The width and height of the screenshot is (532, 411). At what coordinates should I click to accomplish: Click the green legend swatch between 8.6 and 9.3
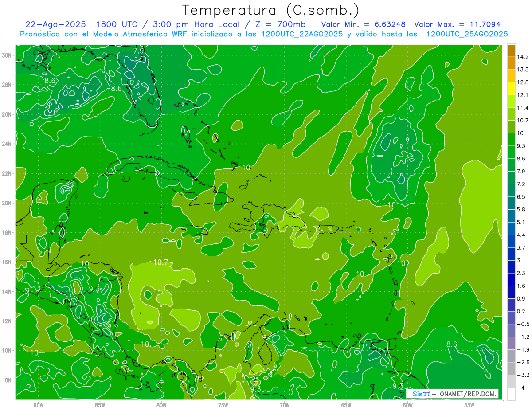511,152
